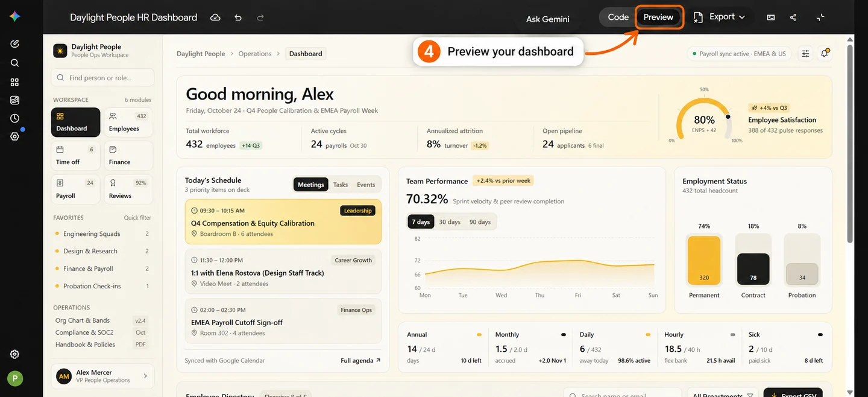Open Engineering Squads favorite
The image size is (868, 397).
tap(102, 234)
